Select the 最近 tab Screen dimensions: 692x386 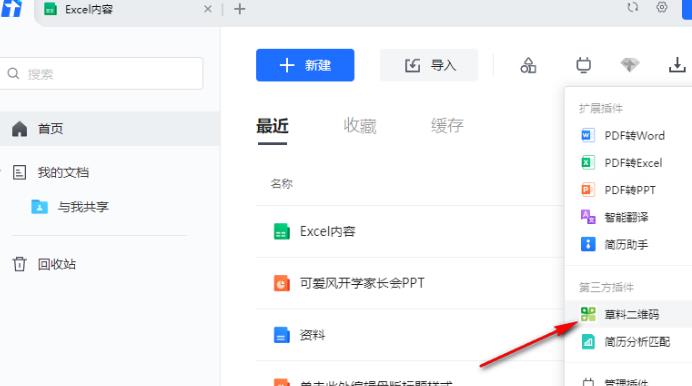[272, 126]
